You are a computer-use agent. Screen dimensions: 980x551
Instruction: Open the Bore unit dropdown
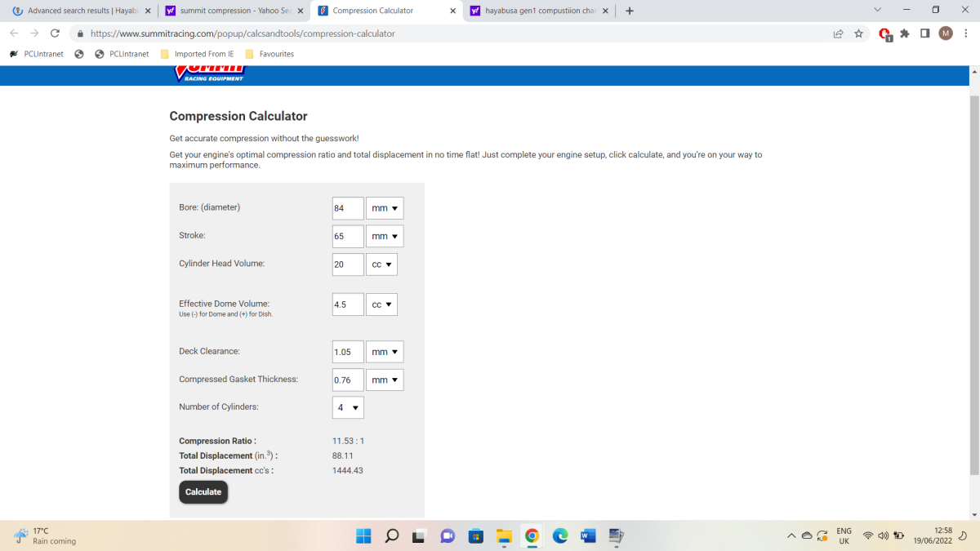pos(385,208)
